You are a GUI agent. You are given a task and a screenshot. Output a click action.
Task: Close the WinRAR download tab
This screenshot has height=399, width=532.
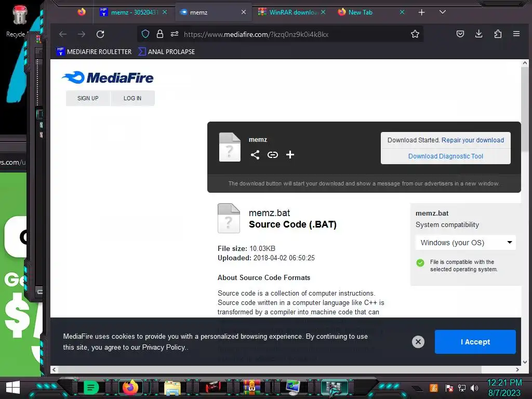coord(323,12)
